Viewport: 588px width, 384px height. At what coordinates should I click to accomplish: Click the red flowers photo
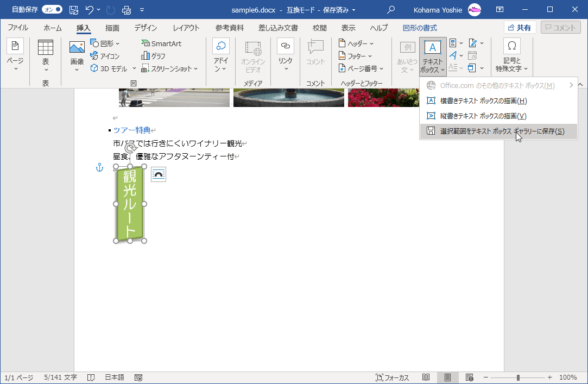coord(383,98)
